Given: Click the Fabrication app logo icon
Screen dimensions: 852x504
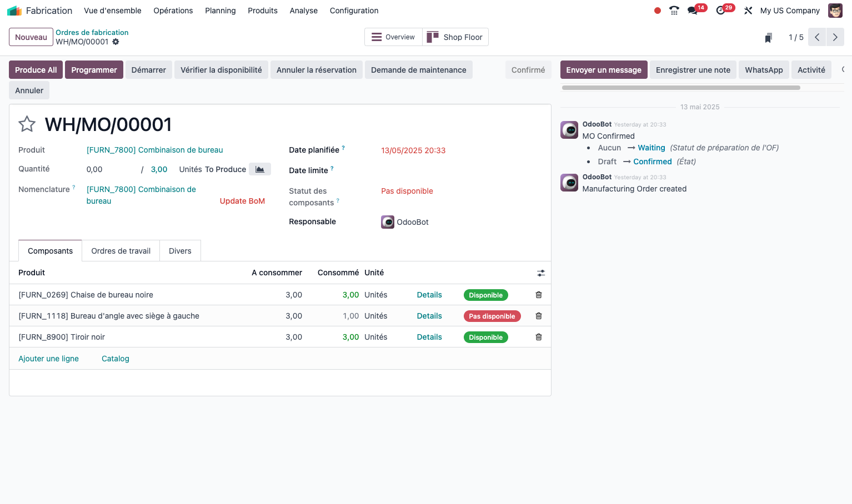Looking at the screenshot, I should point(14,11).
